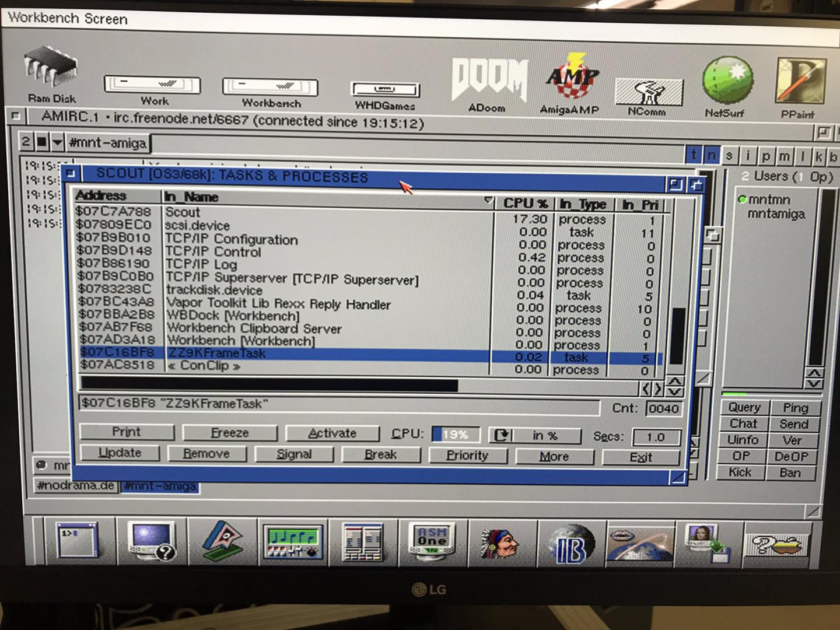840x630 pixels.
Task: Select the #mnt-amiga channel tab
Action: coord(160,486)
